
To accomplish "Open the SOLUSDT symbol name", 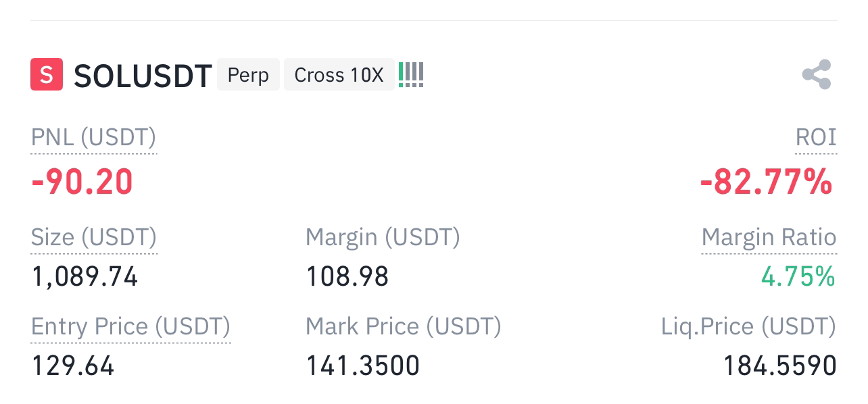I will coord(143,76).
